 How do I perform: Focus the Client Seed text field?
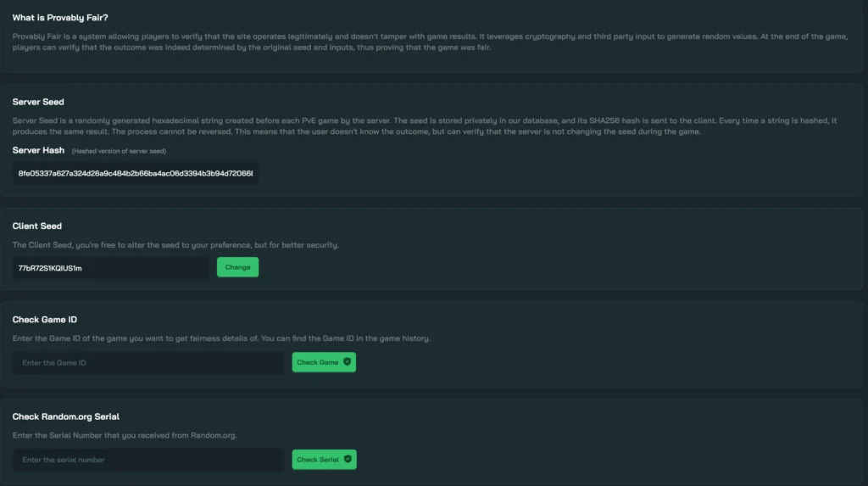pos(110,267)
